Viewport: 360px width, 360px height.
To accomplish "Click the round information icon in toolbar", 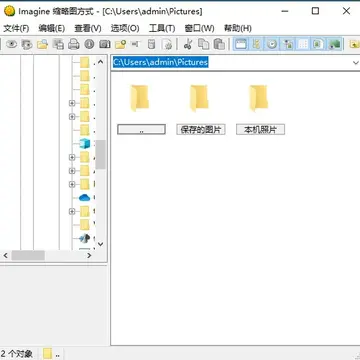I will tap(89, 44).
